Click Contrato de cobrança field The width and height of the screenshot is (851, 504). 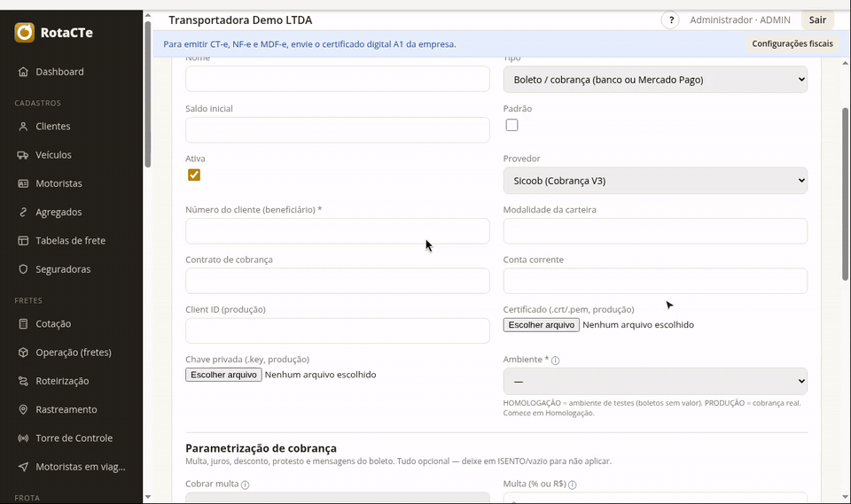338,281
